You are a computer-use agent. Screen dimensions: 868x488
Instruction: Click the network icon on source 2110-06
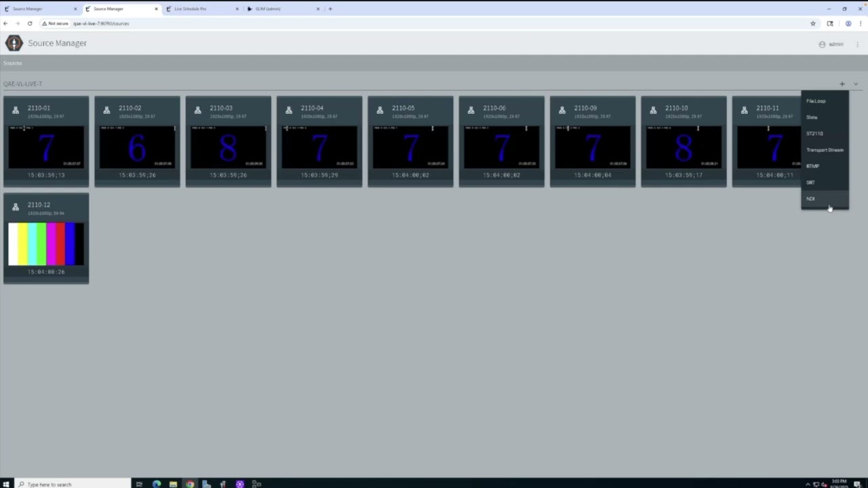[x=471, y=110]
